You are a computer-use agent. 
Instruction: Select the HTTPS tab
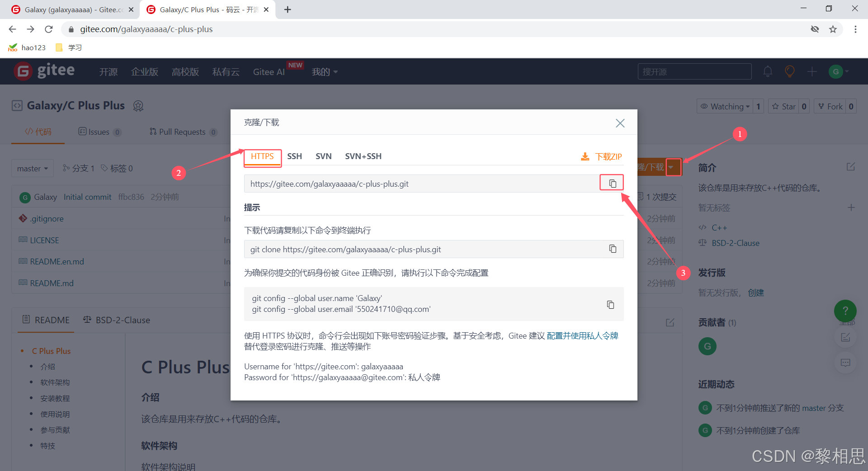[262, 156]
